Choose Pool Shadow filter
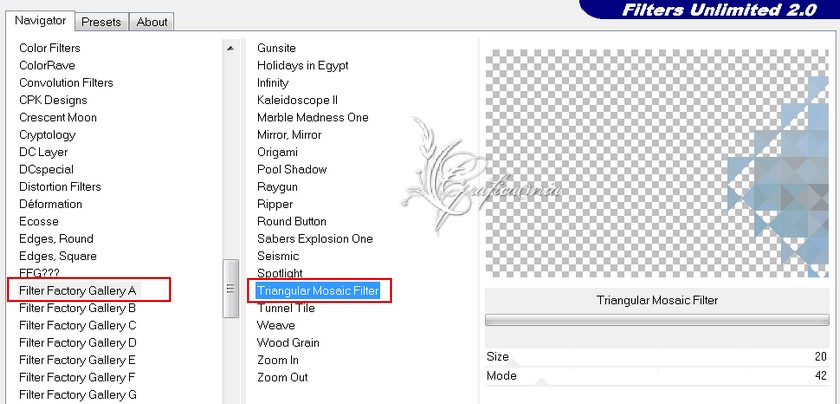The height and width of the screenshot is (404, 840). [292, 169]
